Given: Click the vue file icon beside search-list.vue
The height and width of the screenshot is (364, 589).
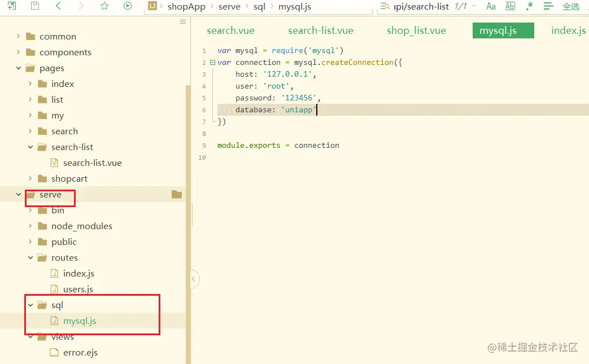Looking at the screenshot, I should [x=54, y=163].
